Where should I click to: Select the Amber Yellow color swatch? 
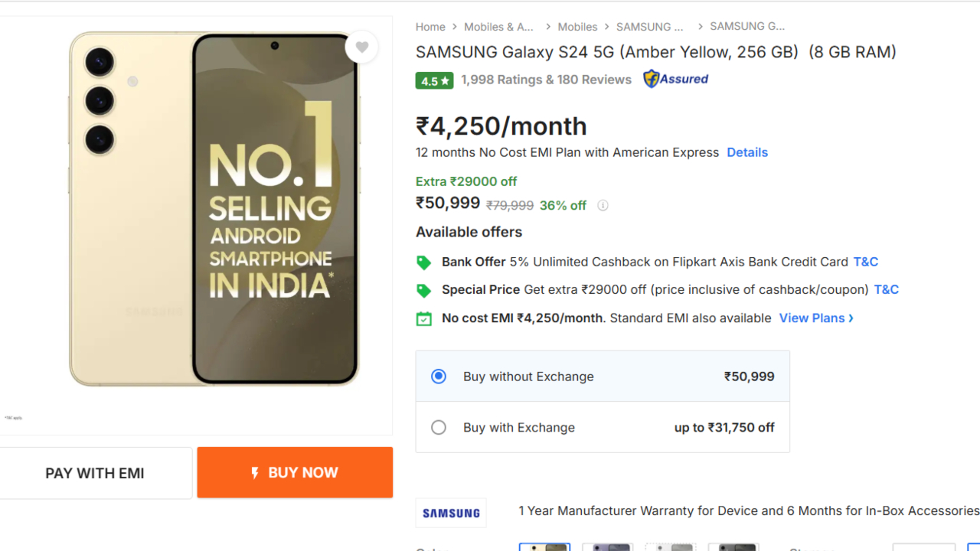tap(544, 546)
